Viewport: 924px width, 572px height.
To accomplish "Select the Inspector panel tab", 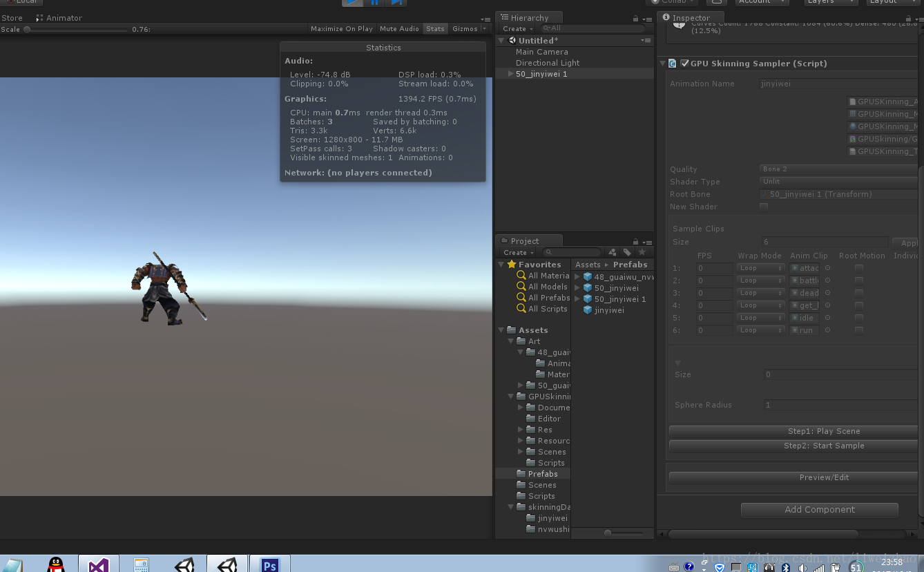I will 691,18.
